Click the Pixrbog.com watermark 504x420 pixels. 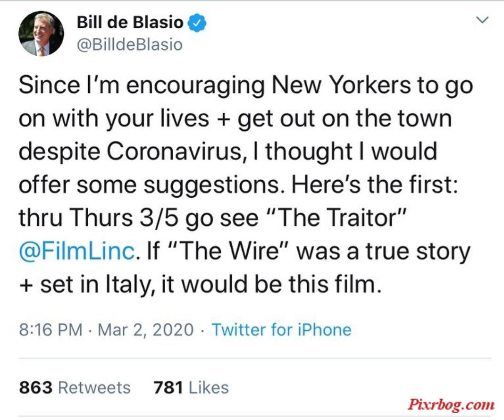point(451,404)
